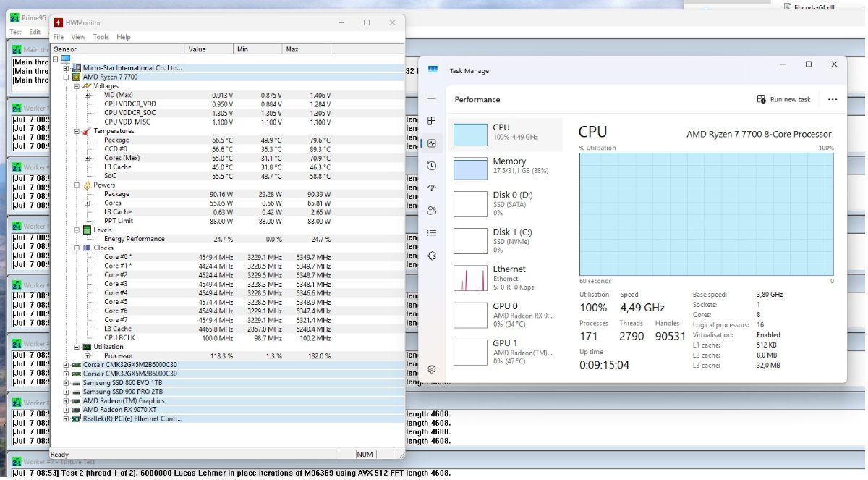Image resolution: width=868 pixels, height=480 pixels.
Task: Click the Voltages lightning icon
Action: [87, 86]
